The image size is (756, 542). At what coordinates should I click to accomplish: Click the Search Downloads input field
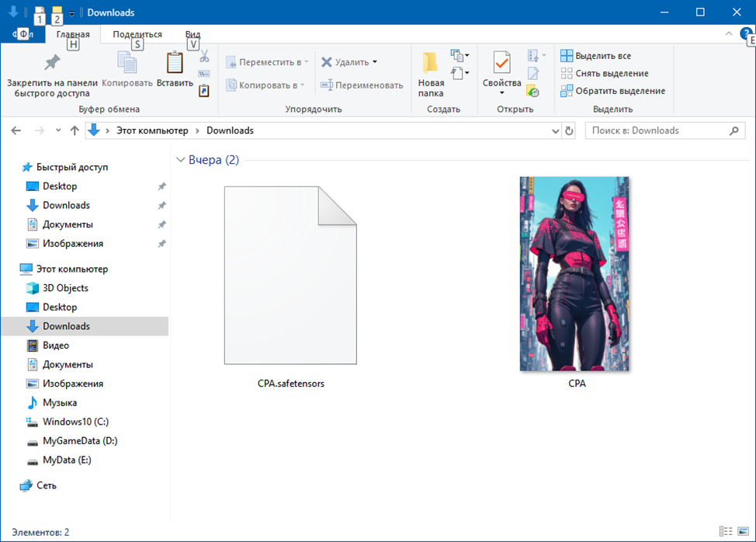point(656,130)
